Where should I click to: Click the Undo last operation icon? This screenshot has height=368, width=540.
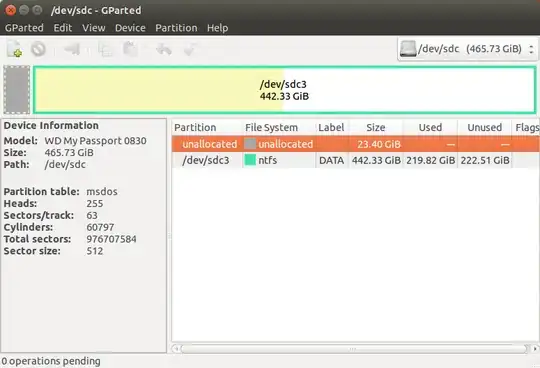(164, 49)
